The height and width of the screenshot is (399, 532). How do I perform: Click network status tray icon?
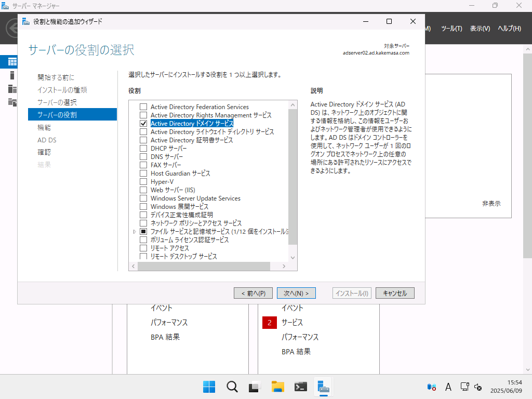tap(464, 387)
